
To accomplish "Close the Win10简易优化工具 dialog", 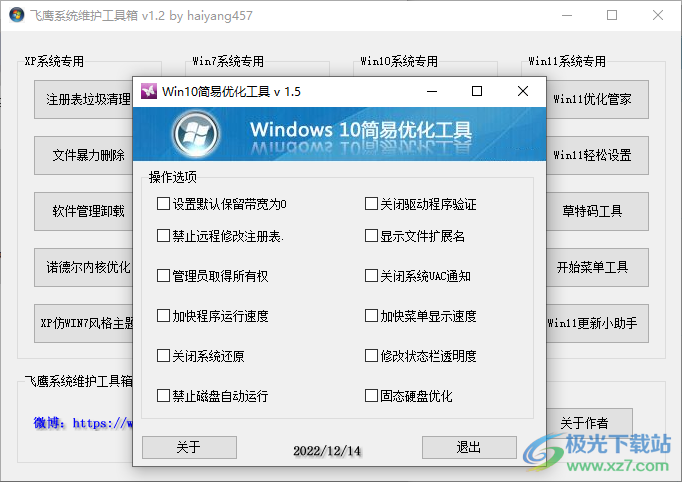I will click(523, 91).
